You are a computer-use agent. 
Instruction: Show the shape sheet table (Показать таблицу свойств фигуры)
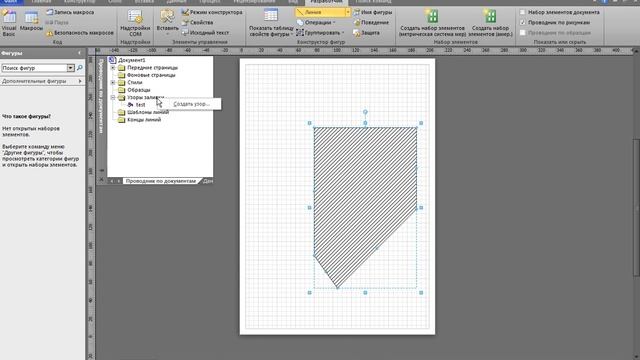pyautogui.click(x=271, y=23)
